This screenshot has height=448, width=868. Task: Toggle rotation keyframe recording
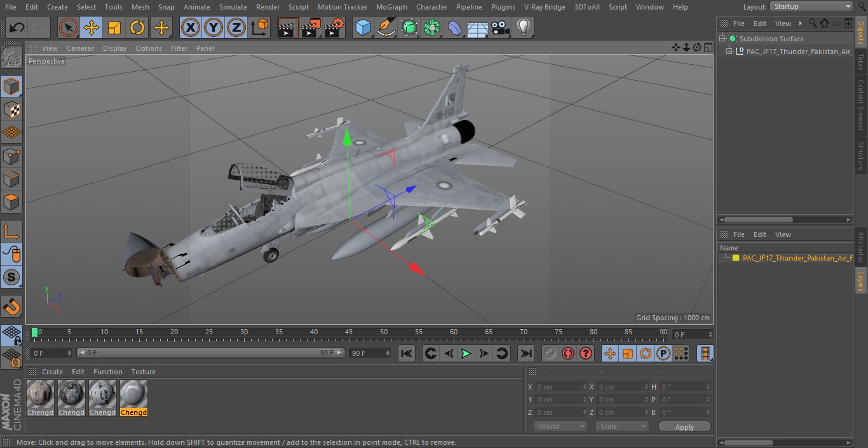pos(646,353)
